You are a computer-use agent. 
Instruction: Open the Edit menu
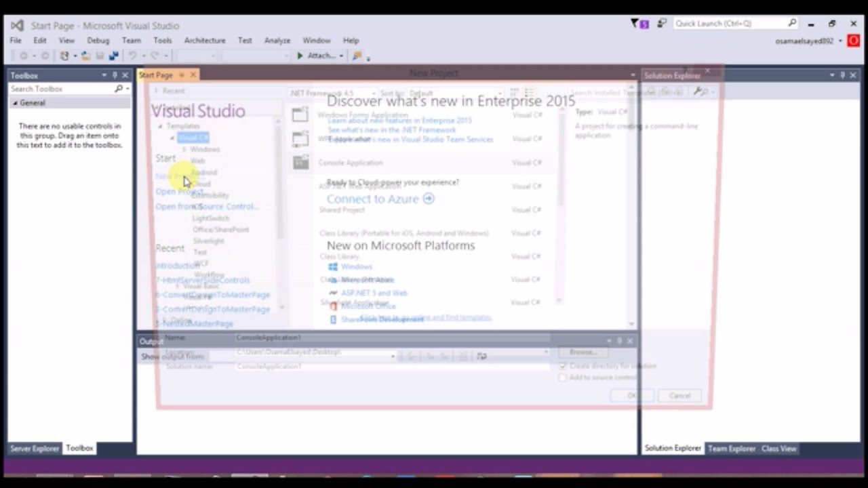point(40,41)
